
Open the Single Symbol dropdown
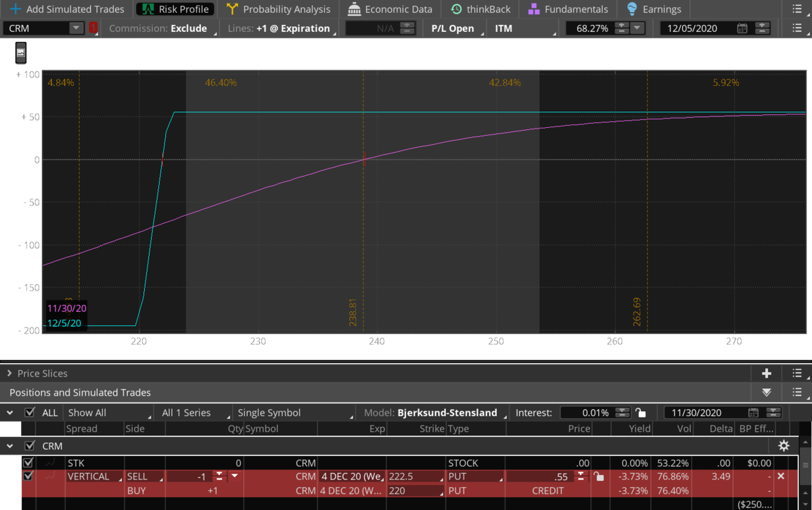click(x=294, y=413)
